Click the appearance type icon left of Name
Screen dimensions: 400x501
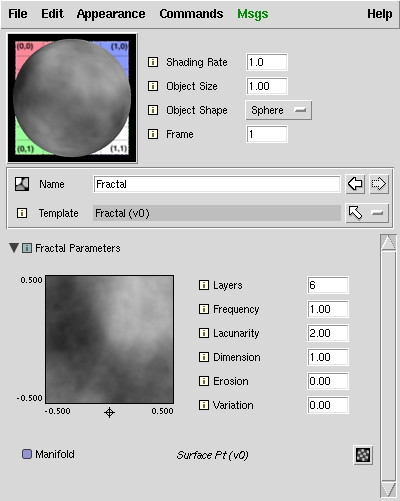pyautogui.click(x=22, y=184)
